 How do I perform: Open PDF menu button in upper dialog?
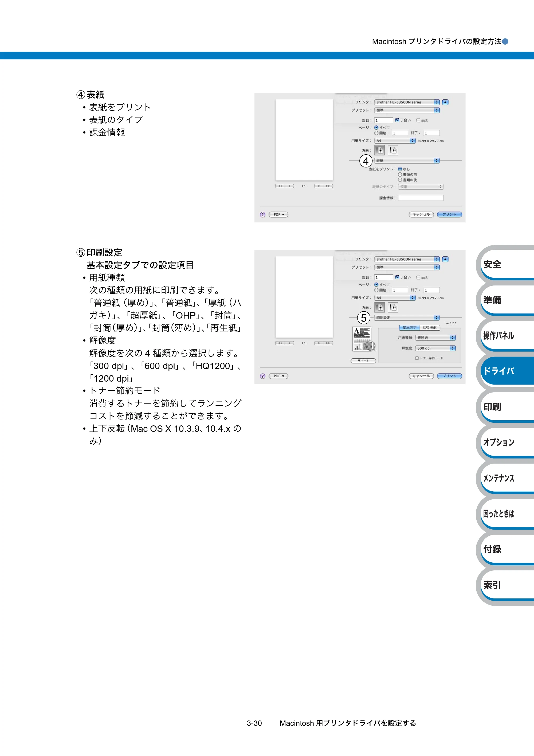point(278,215)
